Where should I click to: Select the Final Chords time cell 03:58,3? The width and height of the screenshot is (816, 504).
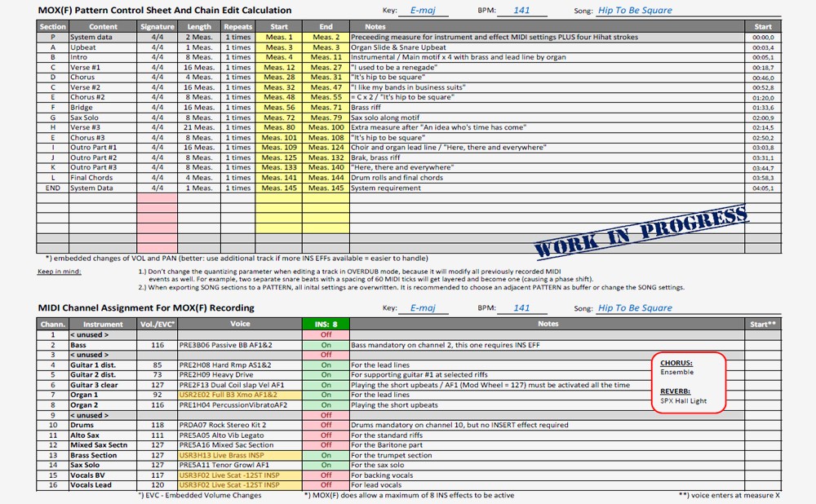(x=763, y=178)
